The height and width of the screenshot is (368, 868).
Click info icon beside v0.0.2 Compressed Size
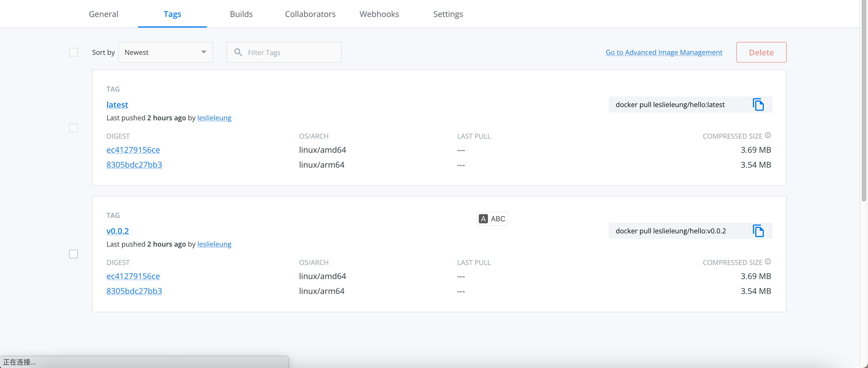tap(768, 262)
